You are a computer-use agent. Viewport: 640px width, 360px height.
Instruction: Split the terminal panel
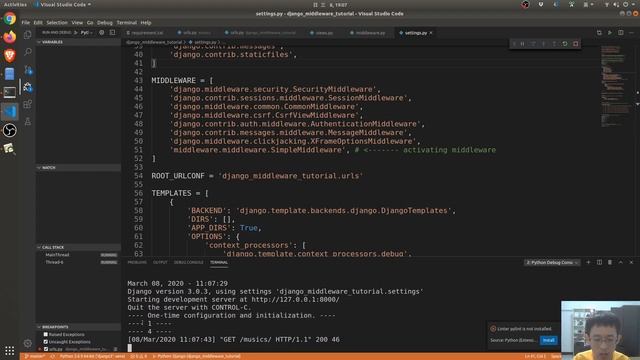(x=599, y=262)
